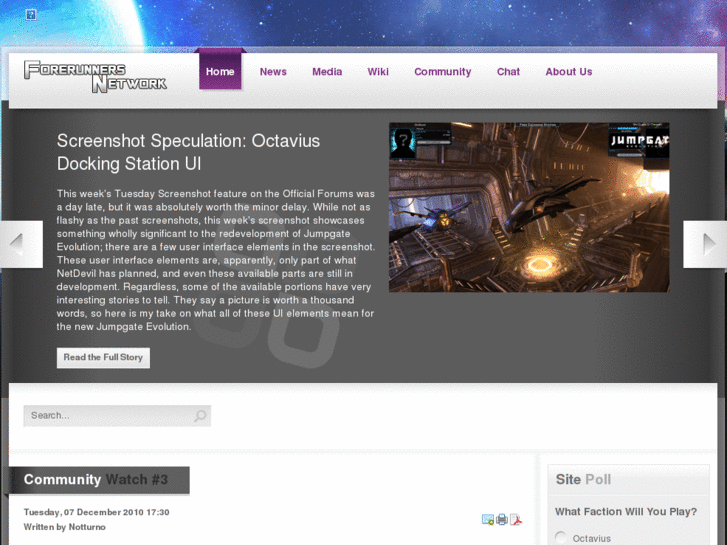This screenshot has height=545, width=727.
Task: Click the magnifier search icon
Action: tap(200, 416)
